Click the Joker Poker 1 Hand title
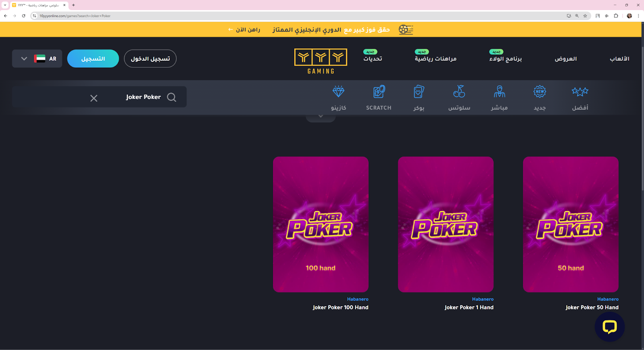644x350 pixels. tap(469, 307)
